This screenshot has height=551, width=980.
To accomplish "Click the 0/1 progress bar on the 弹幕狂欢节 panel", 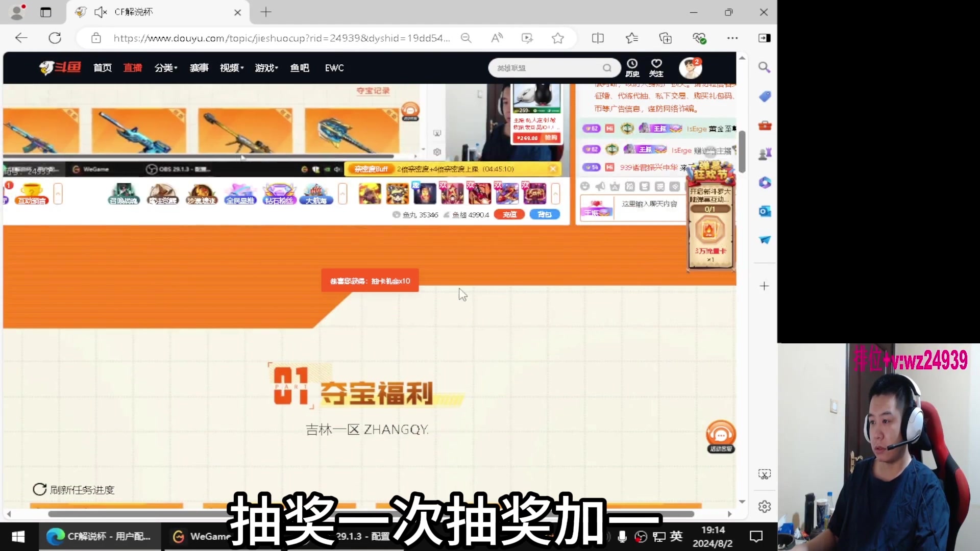I will (710, 209).
